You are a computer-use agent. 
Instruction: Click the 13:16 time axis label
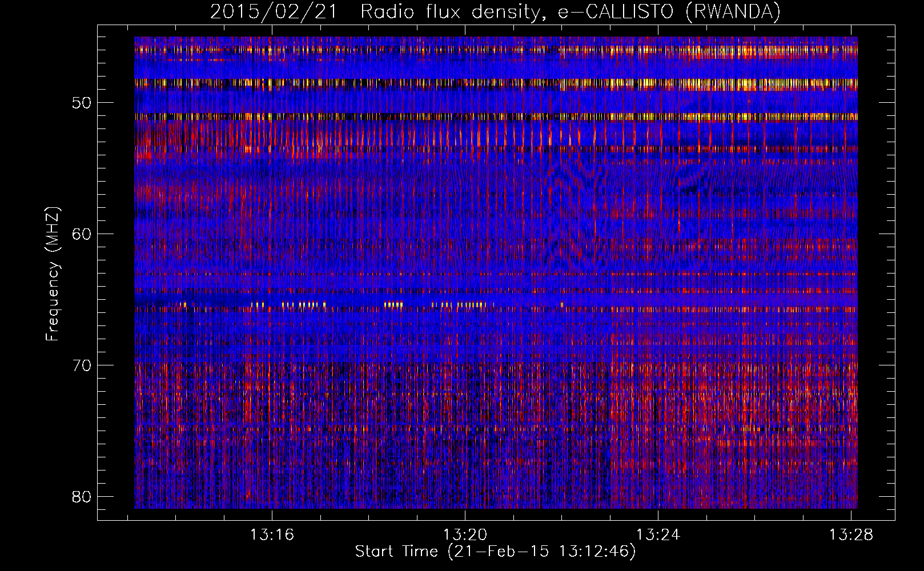coord(272,535)
